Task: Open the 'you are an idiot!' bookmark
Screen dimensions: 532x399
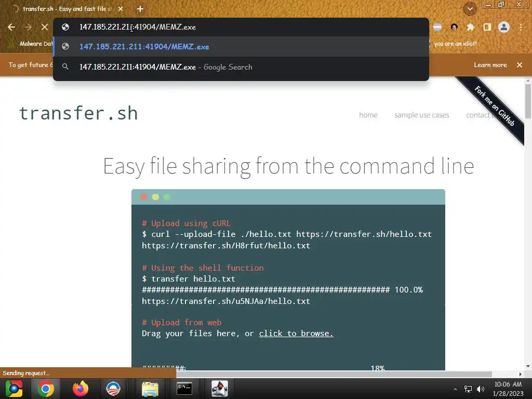Action: click(455, 44)
